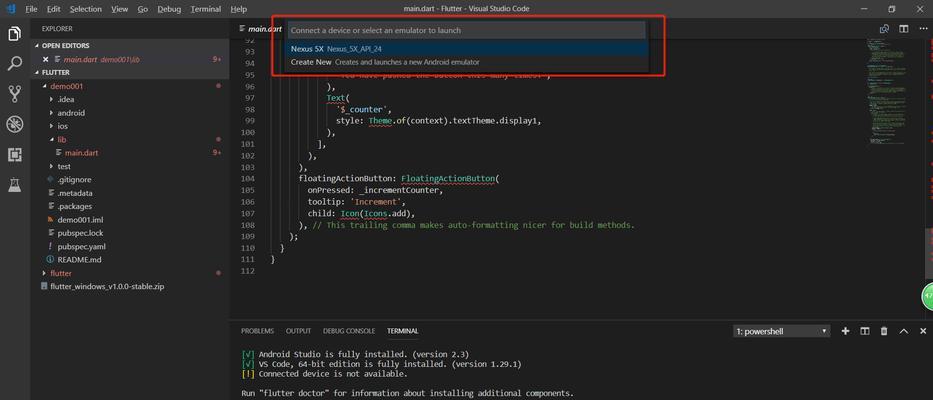Open the Selection menu
This screenshot has width=933, height=400.
pyautogui.click(x=86, y=9)
